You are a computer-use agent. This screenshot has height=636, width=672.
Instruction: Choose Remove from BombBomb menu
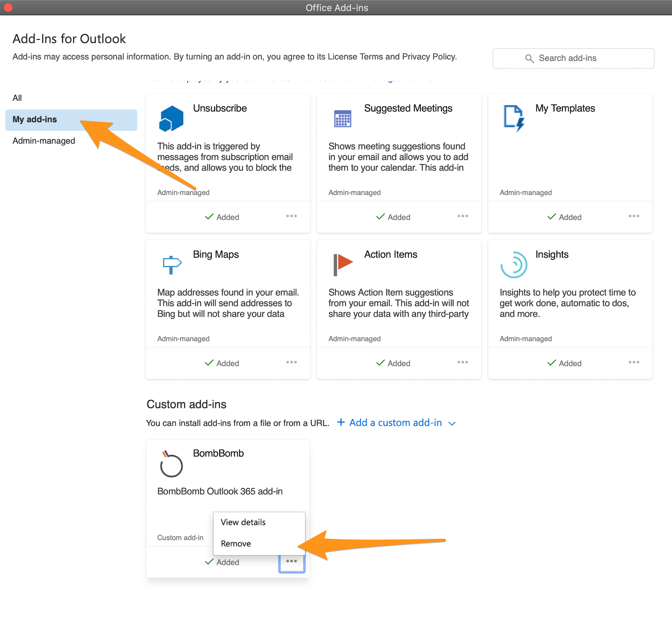pos(259,544)
